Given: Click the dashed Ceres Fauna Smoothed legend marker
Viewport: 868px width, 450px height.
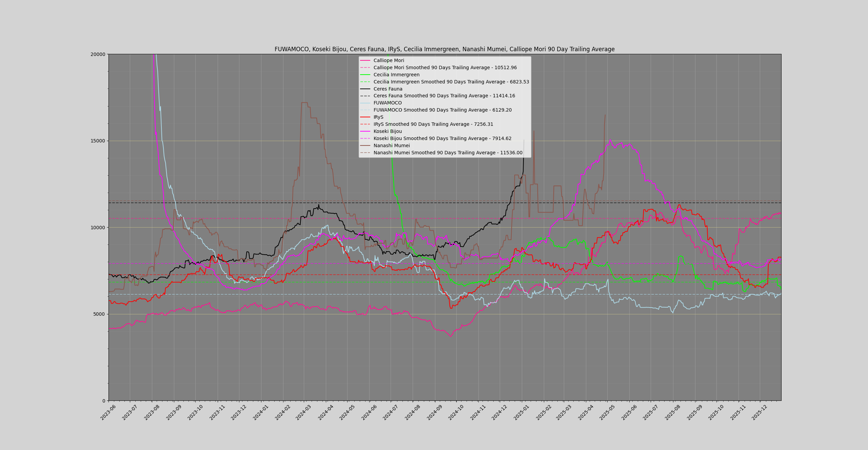Looking at the screenshot, I should [365, 96].
